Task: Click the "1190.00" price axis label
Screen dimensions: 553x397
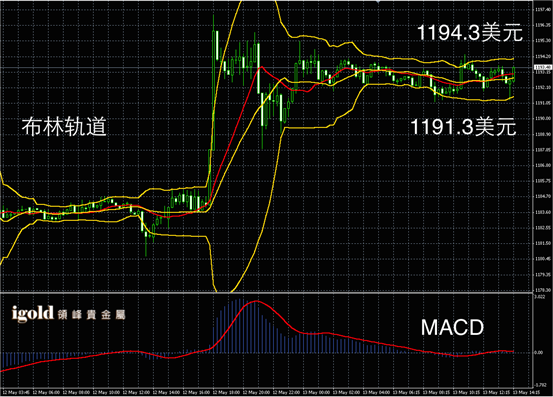Action: (x=542, y=119)
